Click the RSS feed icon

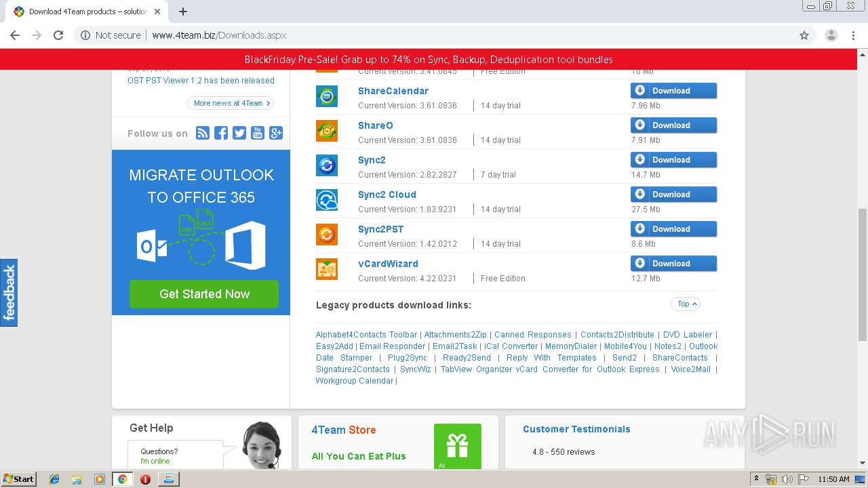tap(203, 133)
